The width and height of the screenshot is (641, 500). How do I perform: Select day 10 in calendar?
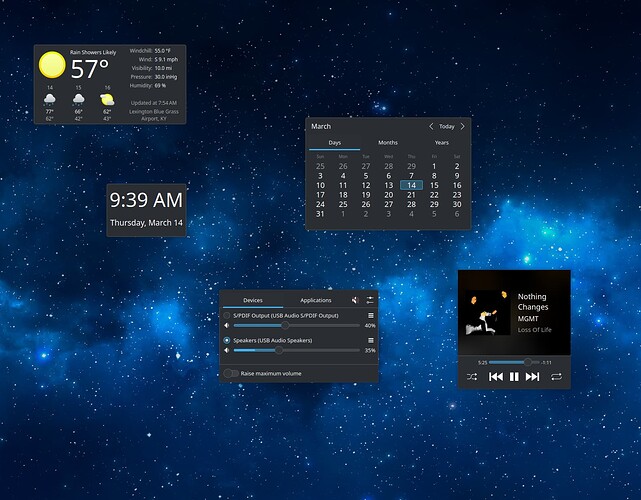[320, 185]
